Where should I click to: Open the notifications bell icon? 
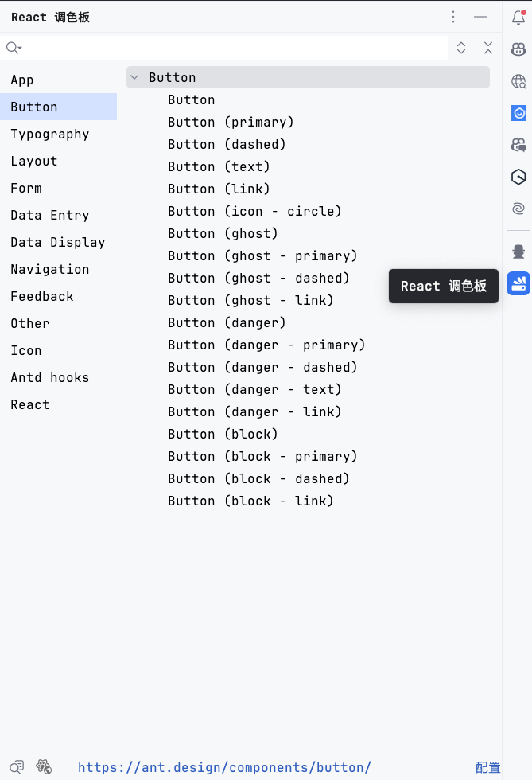point(518,16)
